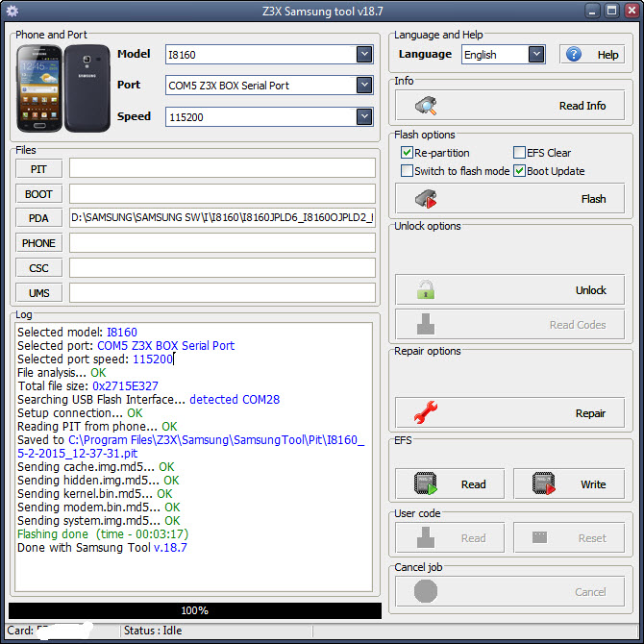The image size is (644, 644).
Task: Click the UMS file path field
Action: [222, 292]
